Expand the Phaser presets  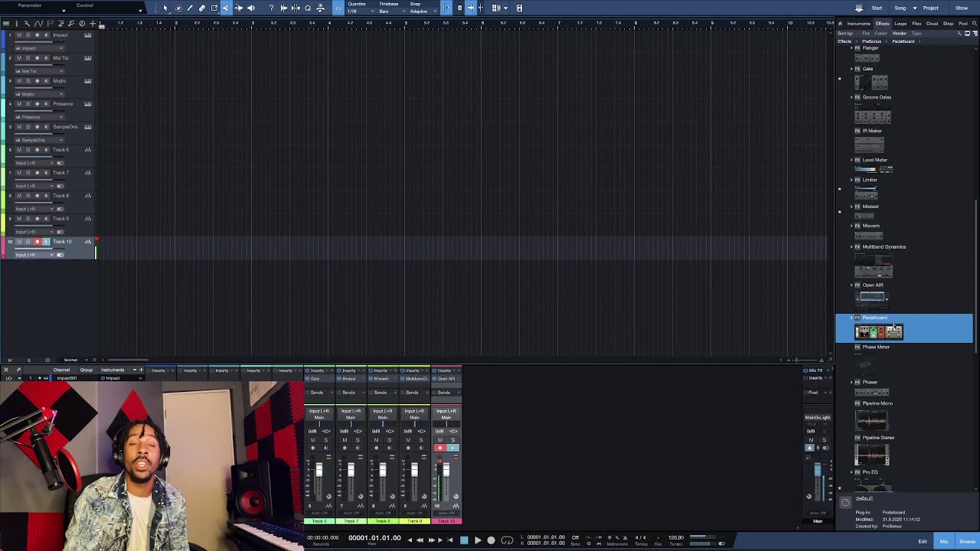[851, 382]
